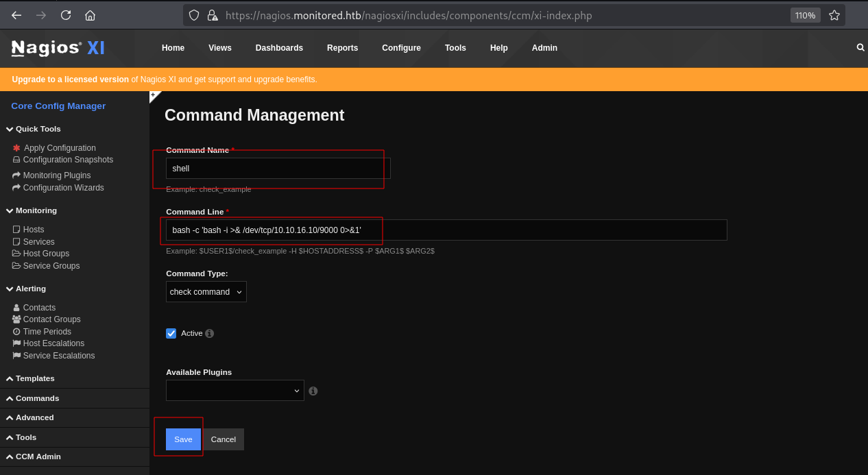Open Command Type dropdown

206,292
